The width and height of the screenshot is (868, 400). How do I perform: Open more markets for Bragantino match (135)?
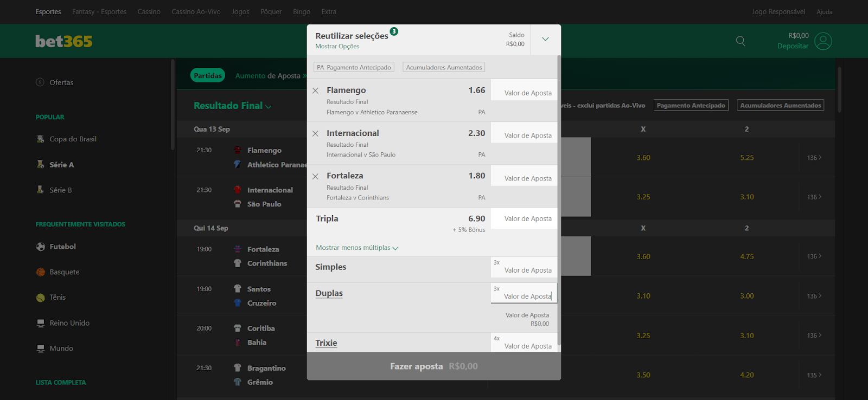click(x=814, y=375)
